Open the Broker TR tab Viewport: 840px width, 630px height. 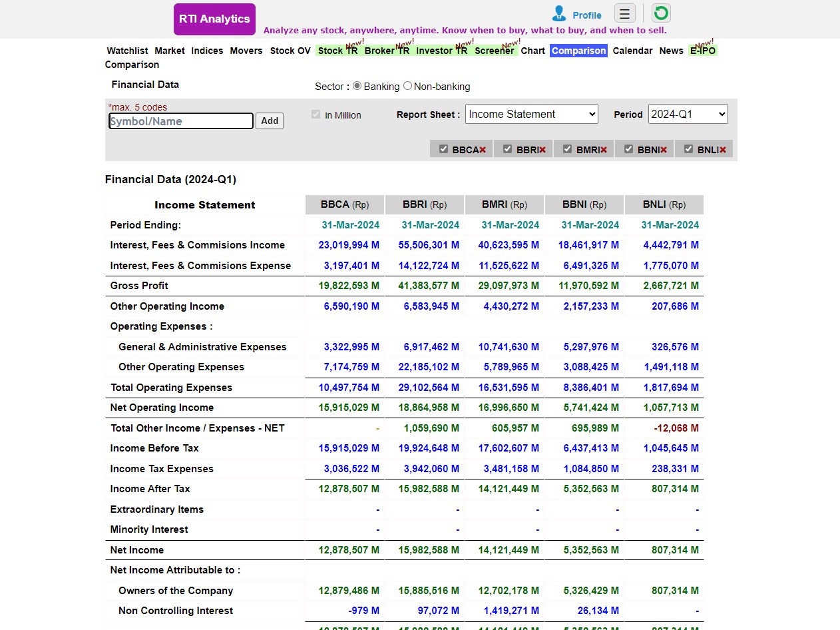pyautogui.click(x=387, y=51)
